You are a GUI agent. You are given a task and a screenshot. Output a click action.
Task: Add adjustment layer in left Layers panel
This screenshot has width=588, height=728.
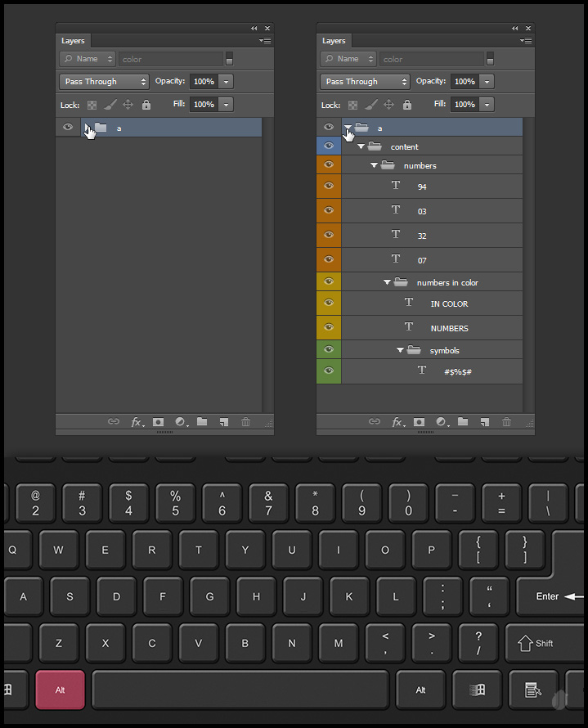(180, 422)
